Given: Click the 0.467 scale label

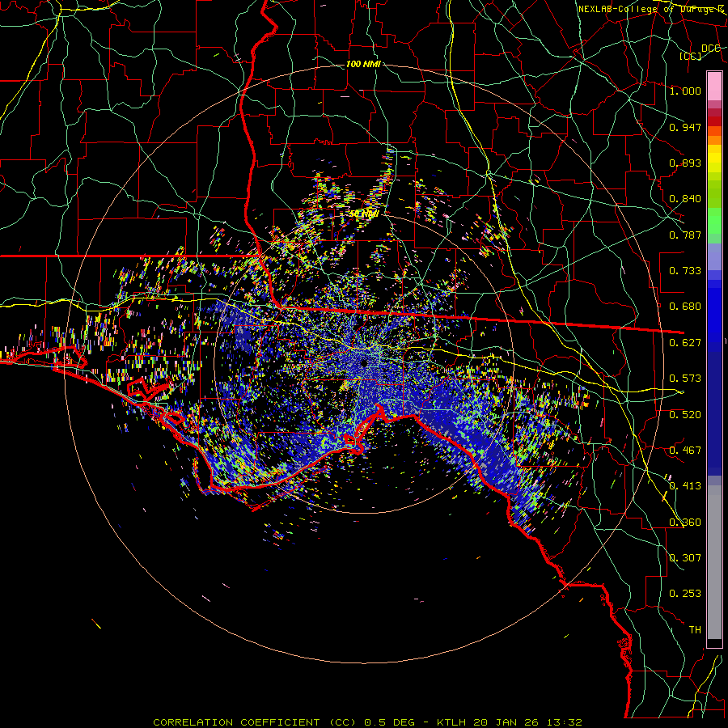Looking at the screenshot, I should coord(685,451).
